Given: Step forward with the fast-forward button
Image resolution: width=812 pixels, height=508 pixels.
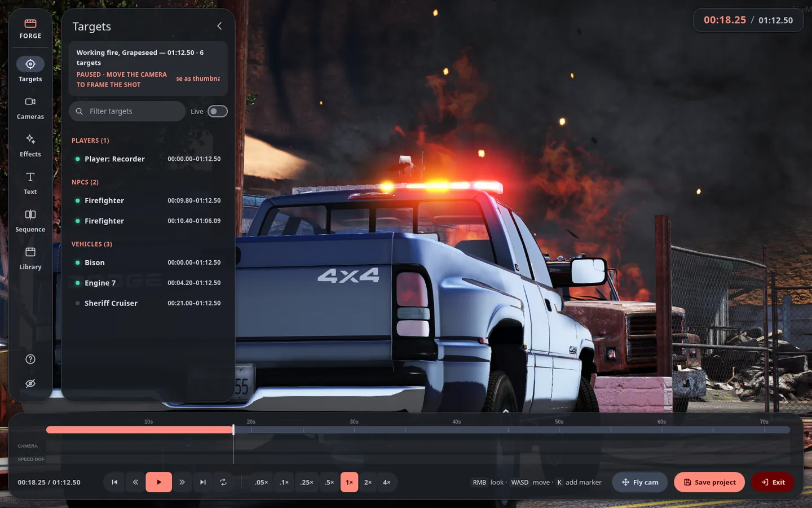Looking at the screenshot, I should click(x=182, y=482).
